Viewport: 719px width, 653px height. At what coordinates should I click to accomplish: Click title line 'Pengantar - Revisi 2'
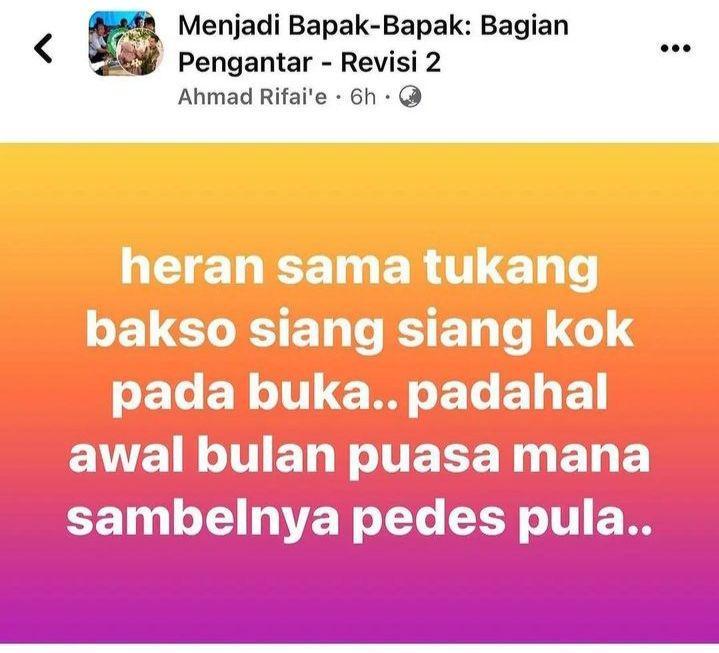click(310, 62)
